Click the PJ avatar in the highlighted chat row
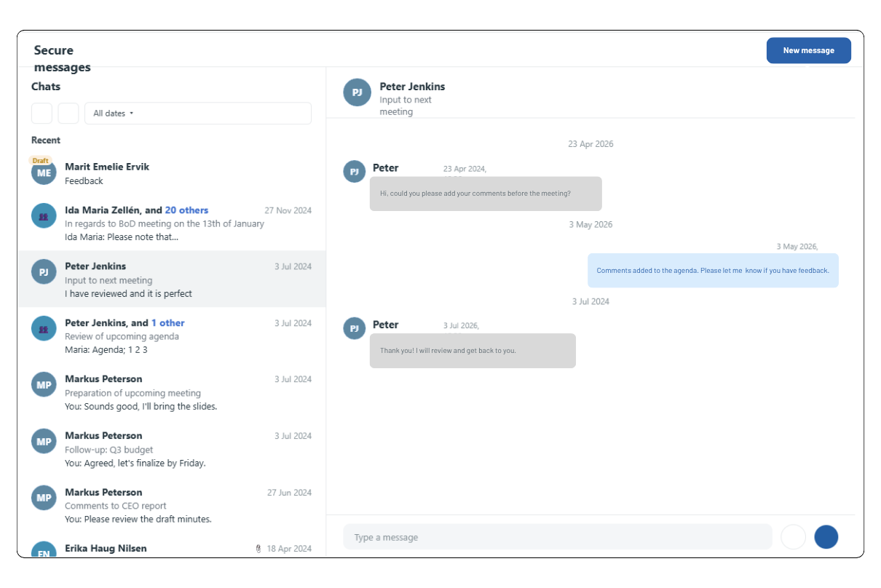The width and height of the screenshot is (881, 588). click(x=44, y=272)
